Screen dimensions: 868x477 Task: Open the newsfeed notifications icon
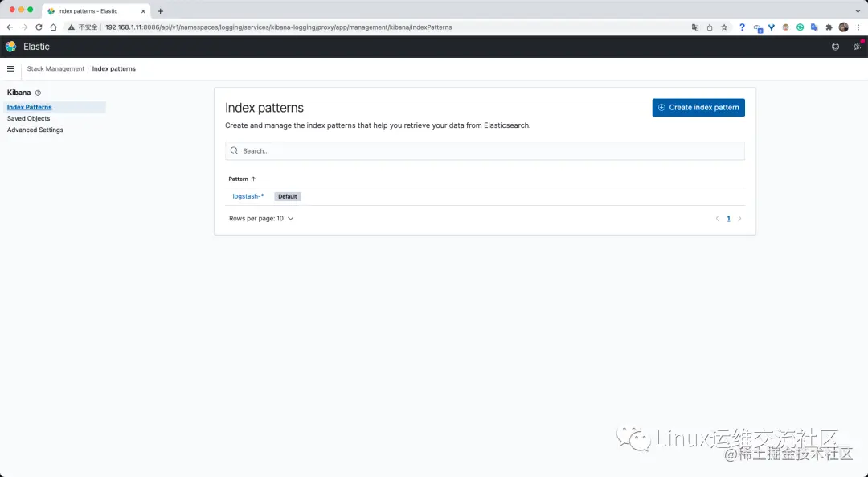(x=857, y=47)
